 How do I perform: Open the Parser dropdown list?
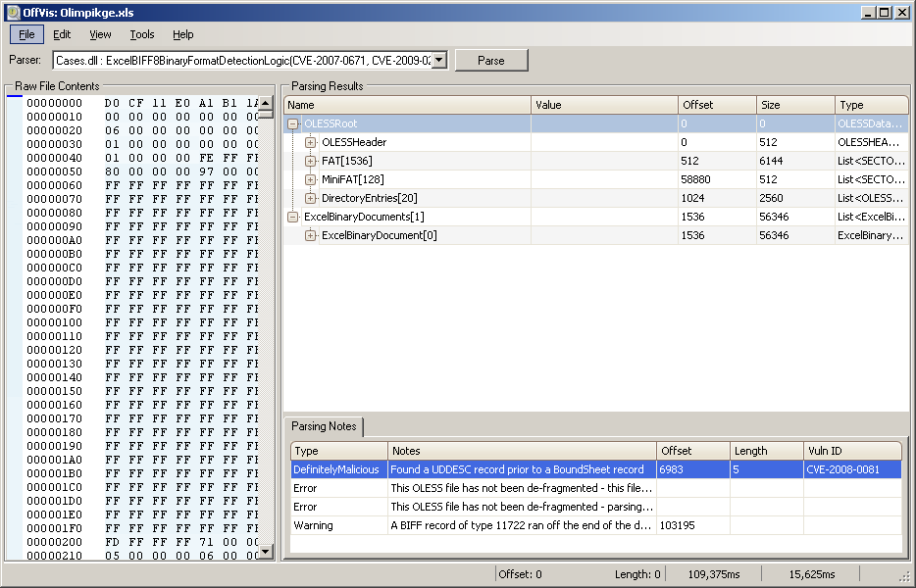(x=439, y=61)
